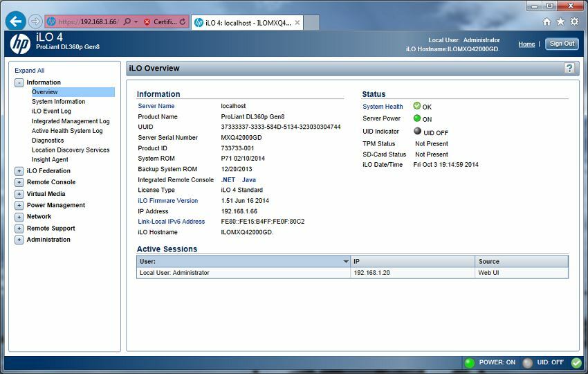This screenshot has height=374, width=588.
Task: Click the browser home icon
Action: [x=546, y=21]
